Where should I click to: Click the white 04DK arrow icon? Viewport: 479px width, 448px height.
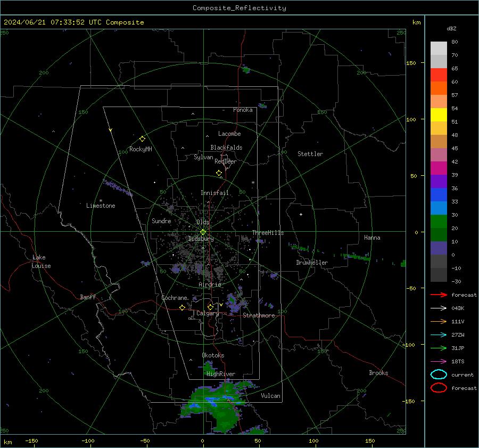[x=439, y=308]
